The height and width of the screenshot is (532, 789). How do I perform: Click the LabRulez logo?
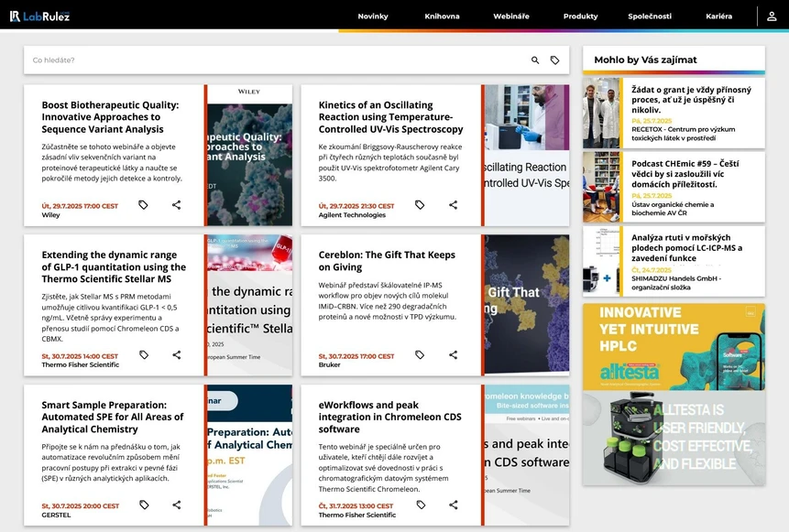[x=39, y=16]
